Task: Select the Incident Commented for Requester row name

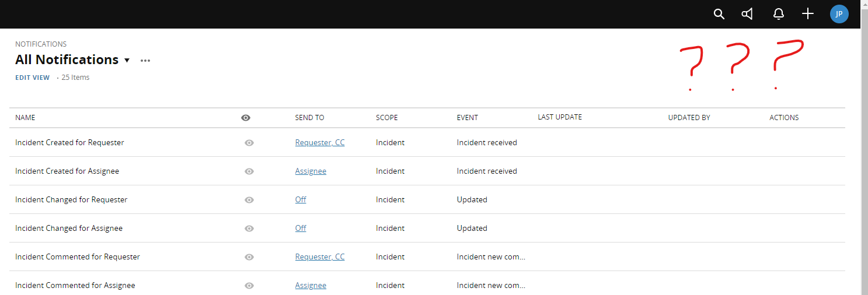Action: tap(78, 257)
